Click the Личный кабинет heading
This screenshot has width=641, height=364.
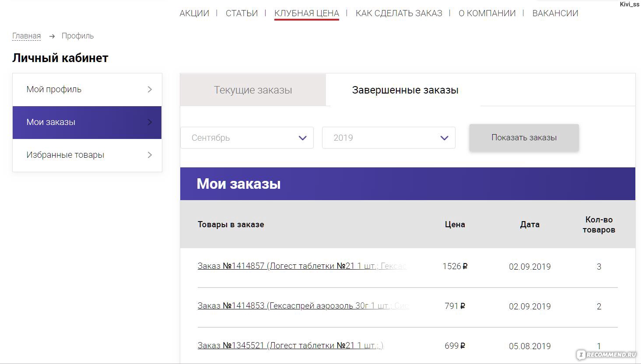[x=60, y=58]
